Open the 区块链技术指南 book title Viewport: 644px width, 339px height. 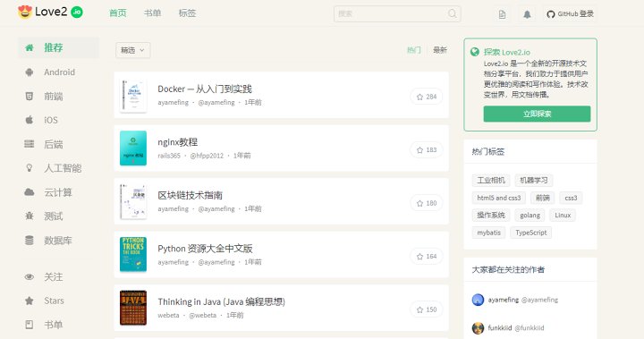pyautogui.click(x=191, y=195)
